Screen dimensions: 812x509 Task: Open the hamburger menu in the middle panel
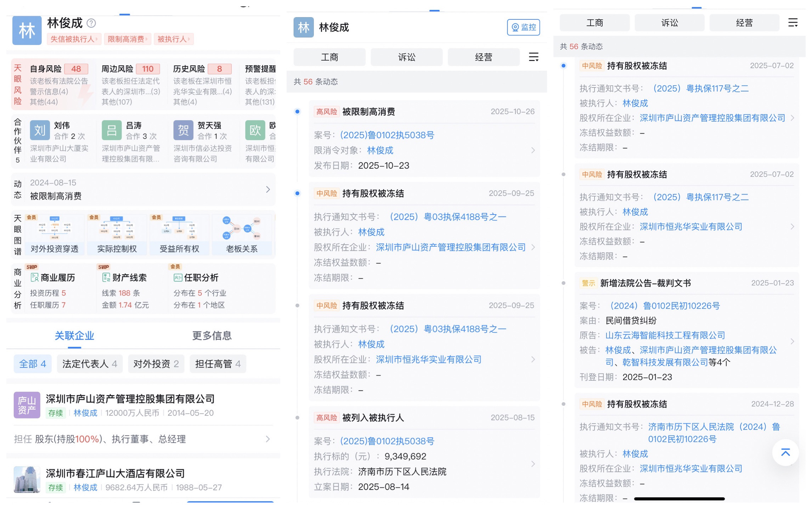533,57
